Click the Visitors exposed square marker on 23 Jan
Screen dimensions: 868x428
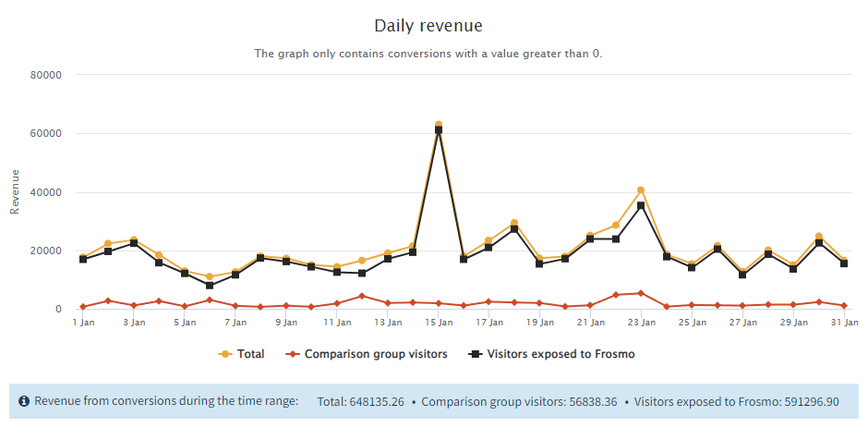(x=641, y=205)
